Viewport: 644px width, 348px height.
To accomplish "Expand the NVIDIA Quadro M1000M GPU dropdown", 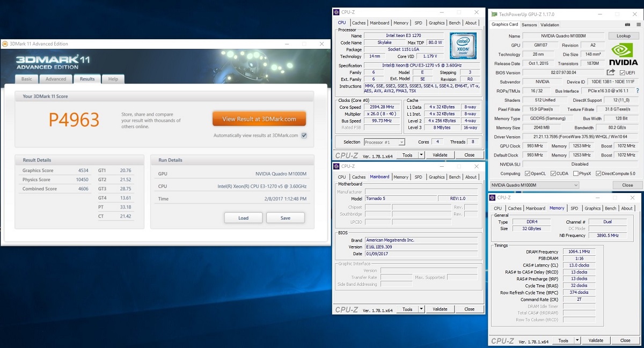I will 576,185.
